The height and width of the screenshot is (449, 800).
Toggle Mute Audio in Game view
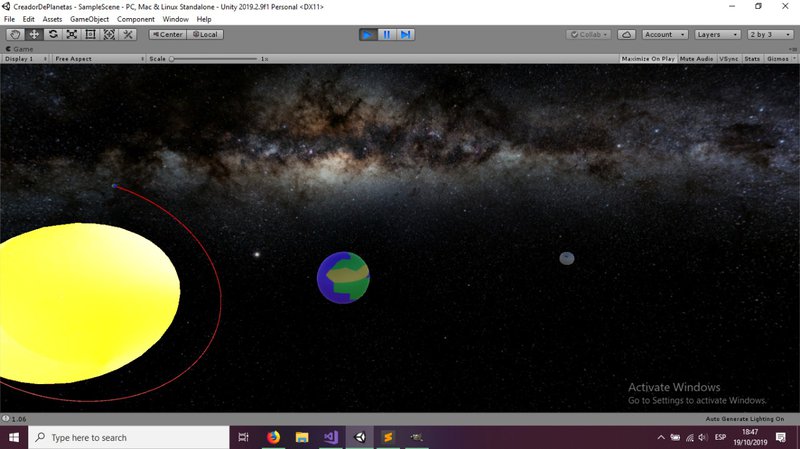[697, 59]
